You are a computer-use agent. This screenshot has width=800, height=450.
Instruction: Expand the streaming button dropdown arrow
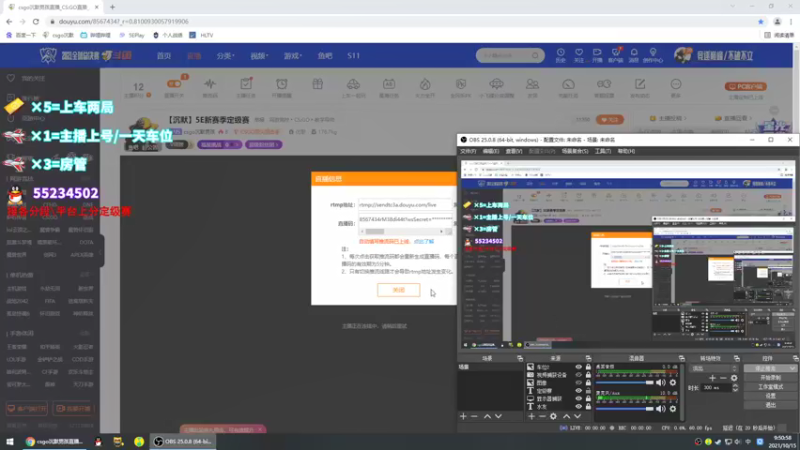(792, 368)
